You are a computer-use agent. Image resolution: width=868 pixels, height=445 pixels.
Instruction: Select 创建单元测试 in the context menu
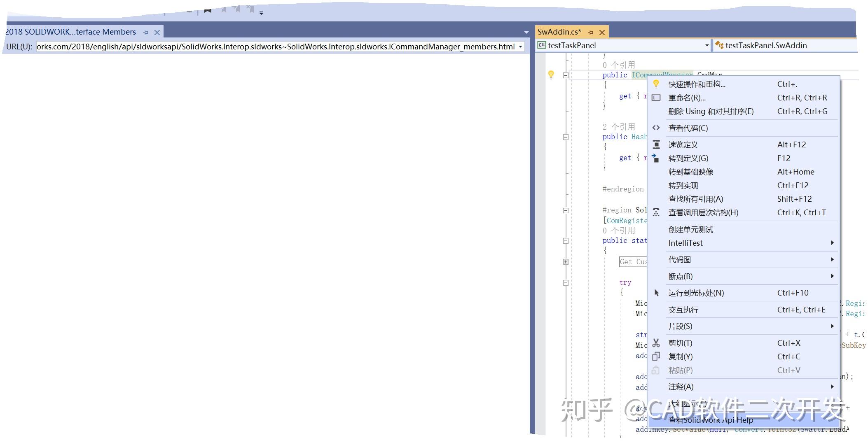[x=744, y=229]
